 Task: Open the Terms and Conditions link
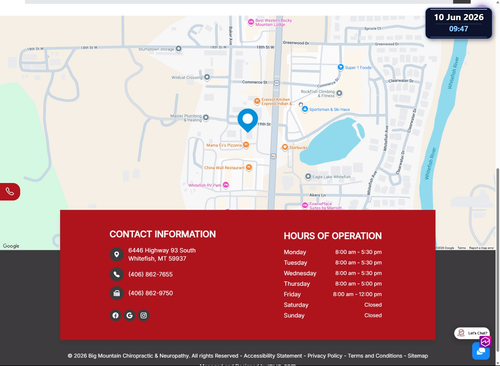pos(375,356)
